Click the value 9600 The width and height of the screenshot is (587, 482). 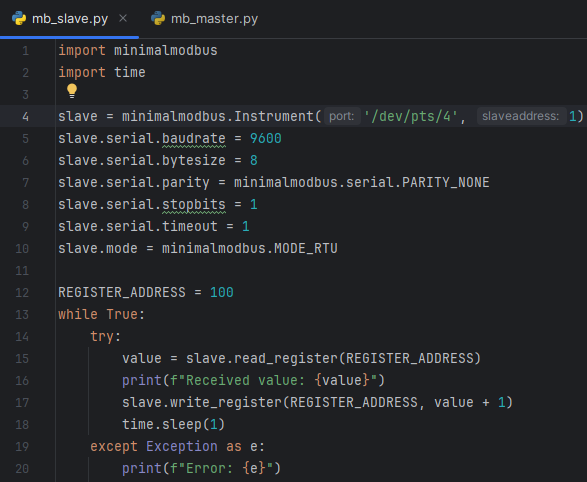265,138
